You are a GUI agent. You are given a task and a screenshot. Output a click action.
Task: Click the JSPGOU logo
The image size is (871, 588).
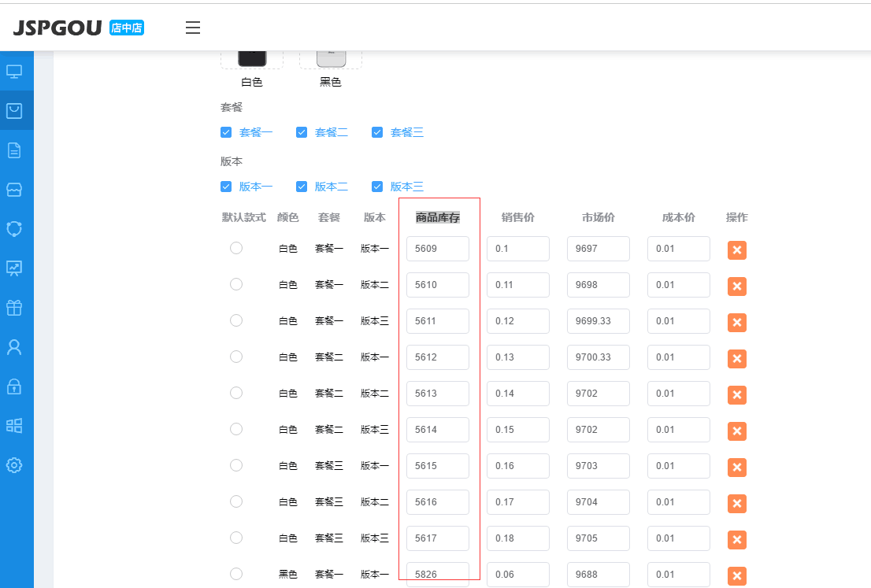[x=57, y=28]
